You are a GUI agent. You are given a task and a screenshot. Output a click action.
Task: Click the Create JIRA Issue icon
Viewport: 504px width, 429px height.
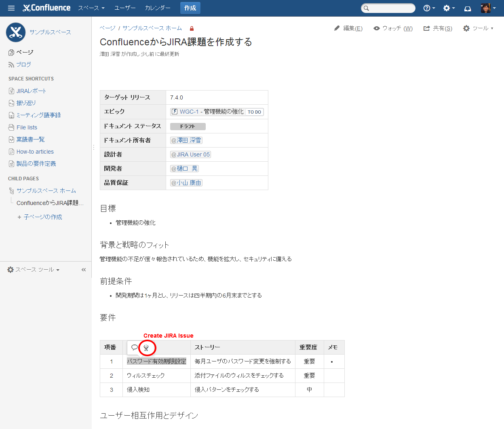pyautogui.click(x=146, y=348)
